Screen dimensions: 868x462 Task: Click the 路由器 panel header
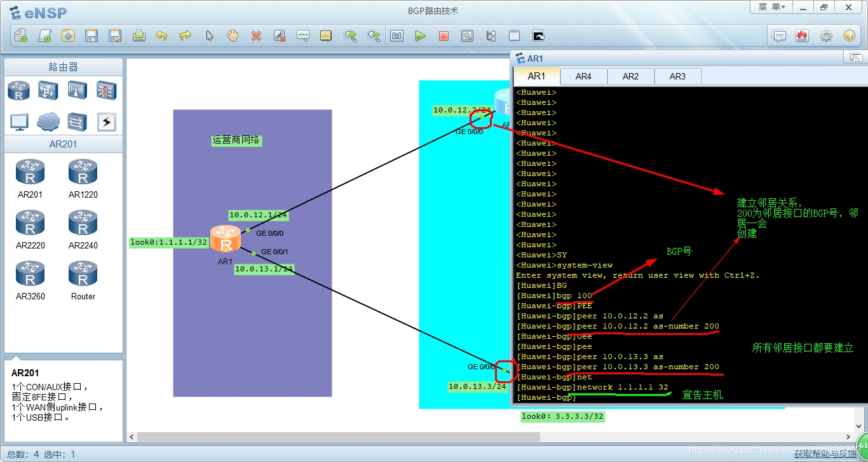pos(64,67)
